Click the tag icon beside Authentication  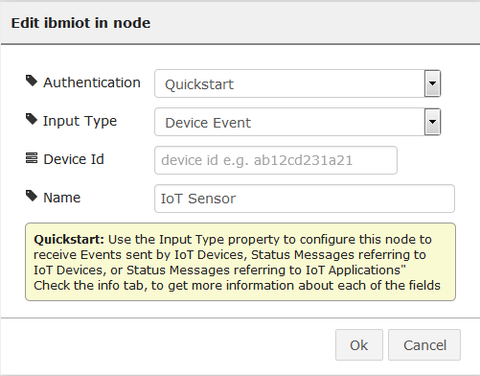pyautogui.click(x=31, y=81)
